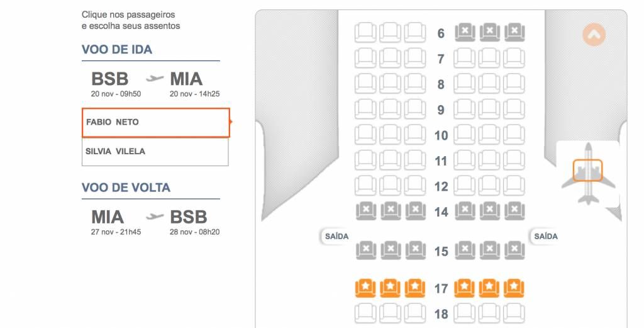Select passenger Fabio Neto
The image size is (644, 328).
click(x=155, y=123)
